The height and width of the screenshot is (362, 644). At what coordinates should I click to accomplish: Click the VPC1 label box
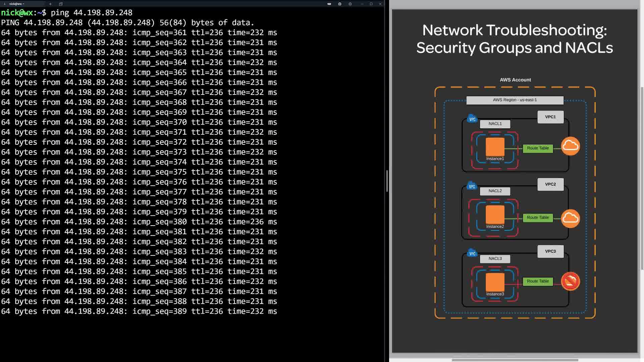pos(550,117)
